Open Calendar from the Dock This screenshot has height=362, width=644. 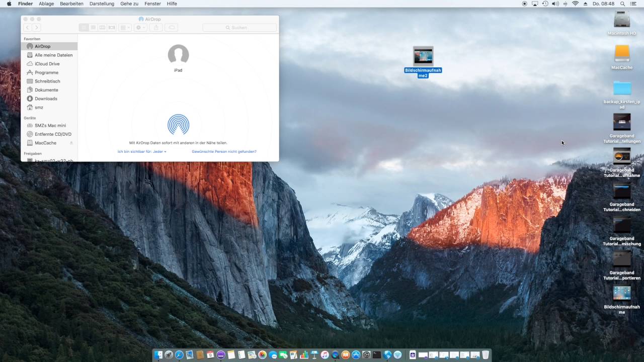[x=210, y=355]
